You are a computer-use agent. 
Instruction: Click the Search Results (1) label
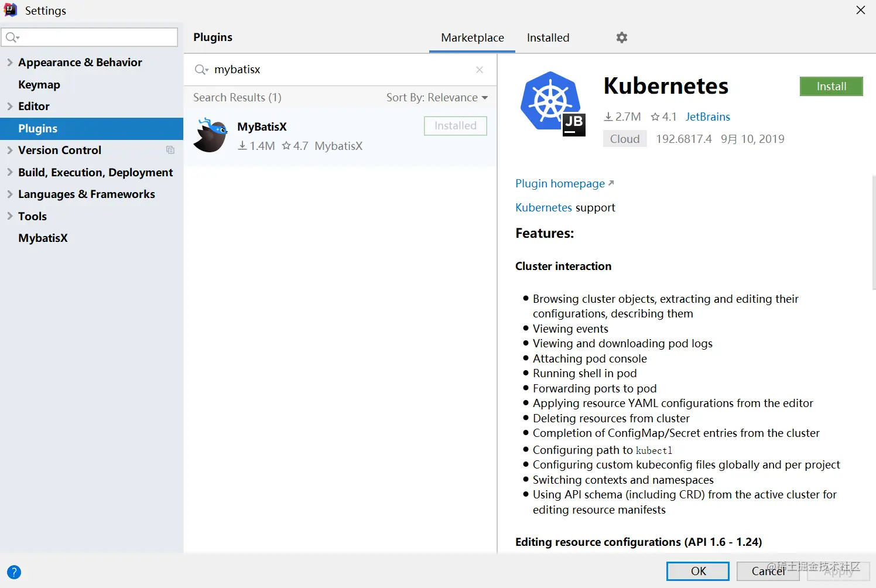click(237, 97)
